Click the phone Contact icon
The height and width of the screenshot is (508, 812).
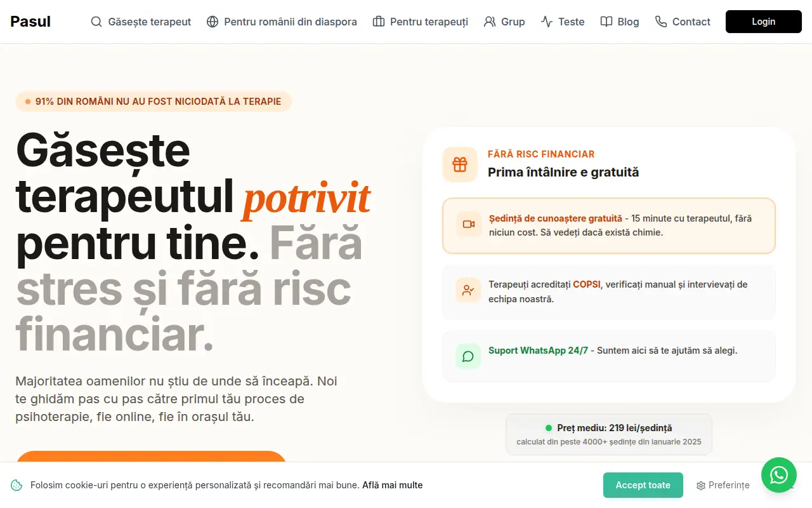tap(661, 22)
